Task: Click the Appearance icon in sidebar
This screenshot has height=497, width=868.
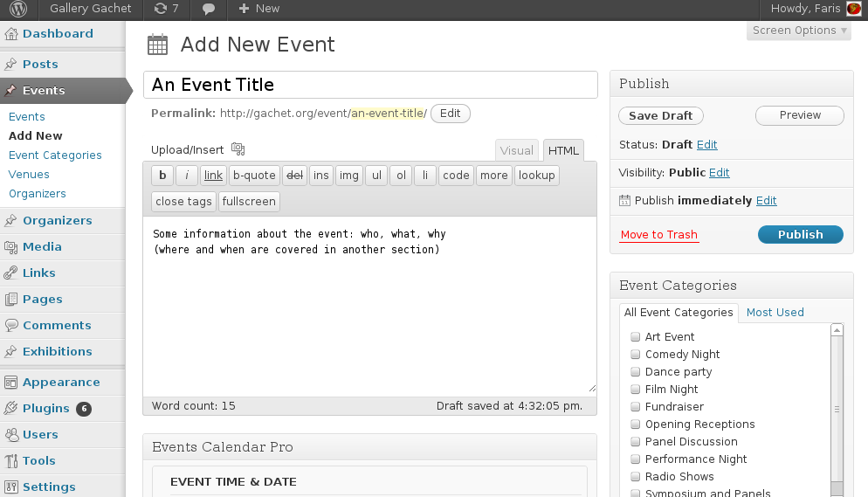Action: point(10,383)
